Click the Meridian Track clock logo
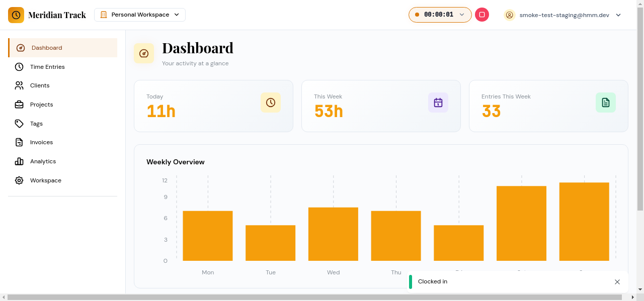Screen dimensions: 644x301 tap(16, 15)
